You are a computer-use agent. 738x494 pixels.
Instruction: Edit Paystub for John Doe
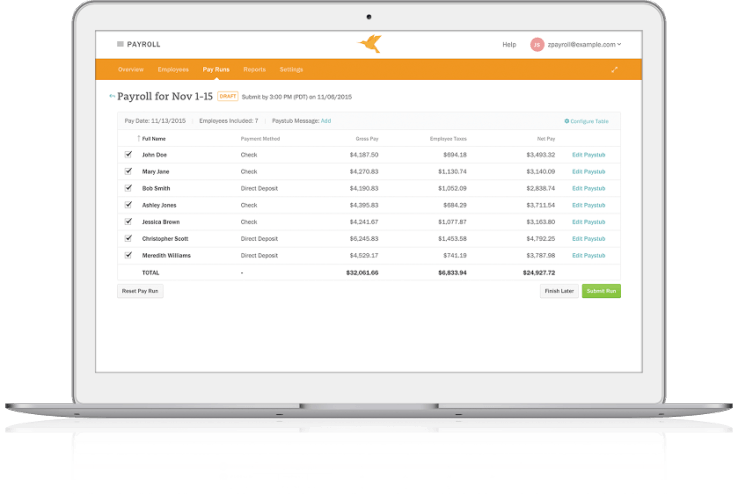click(588, 155)
